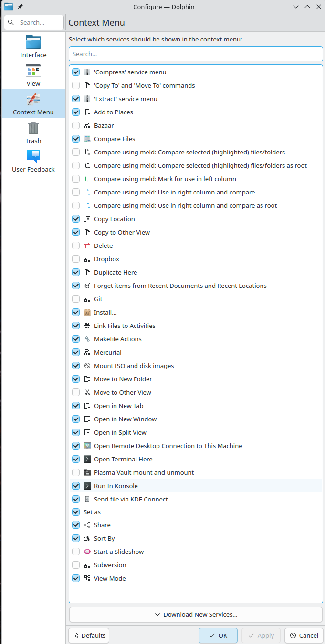Screen dimensions: 325x644
Task: Click the Send file via KDE Connect phone icon
Action: 87,500
